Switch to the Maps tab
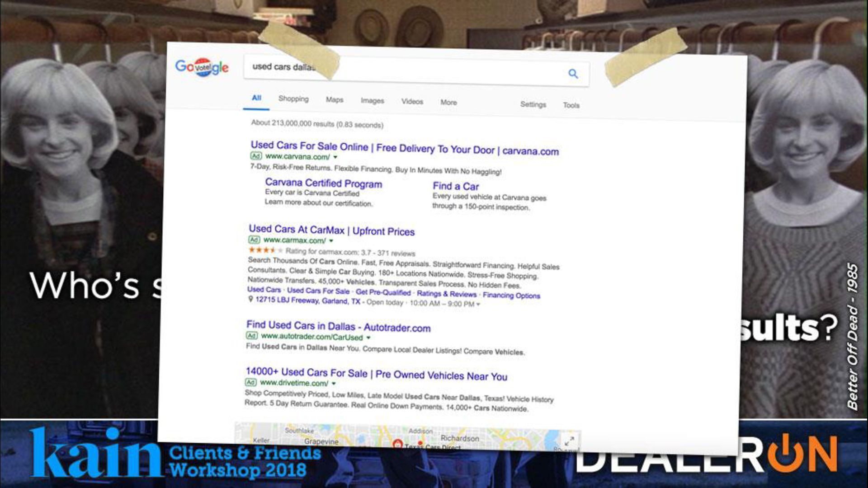The width and height of the screenshot is (868, 488). (x=335, y=100)
